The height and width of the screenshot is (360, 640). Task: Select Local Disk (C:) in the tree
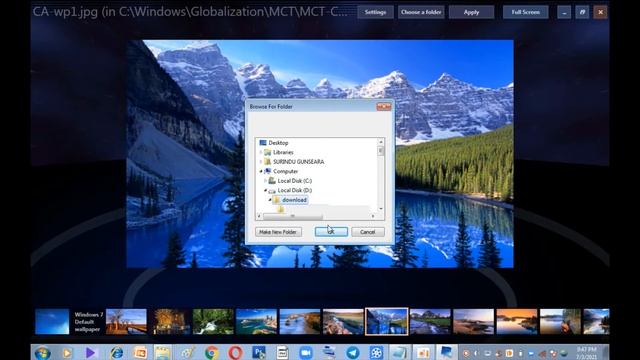coord(295,181)
